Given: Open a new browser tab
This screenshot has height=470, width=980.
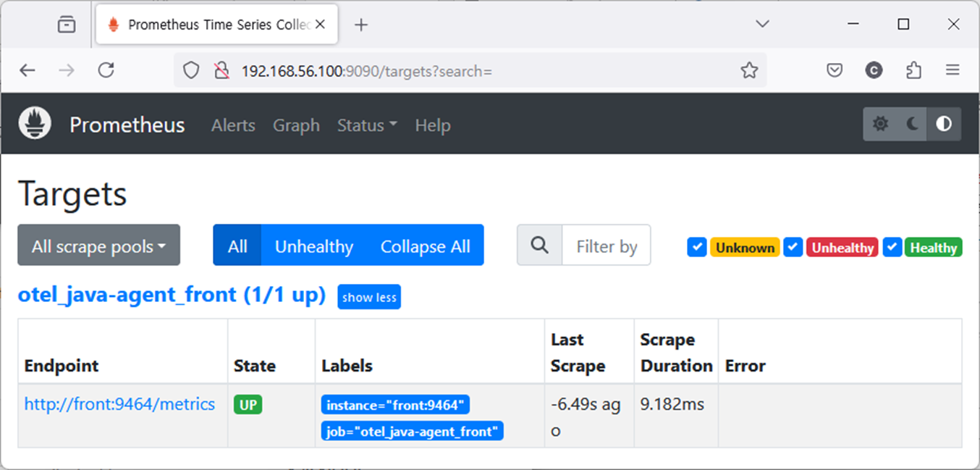Looking at the screenshot, I should point(361,25).
